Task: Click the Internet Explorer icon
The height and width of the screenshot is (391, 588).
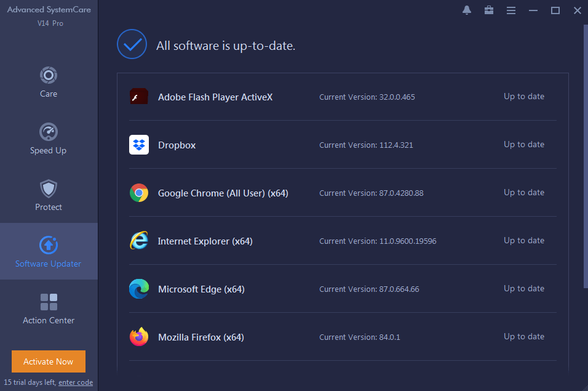Action: click(x=139, y=241)
